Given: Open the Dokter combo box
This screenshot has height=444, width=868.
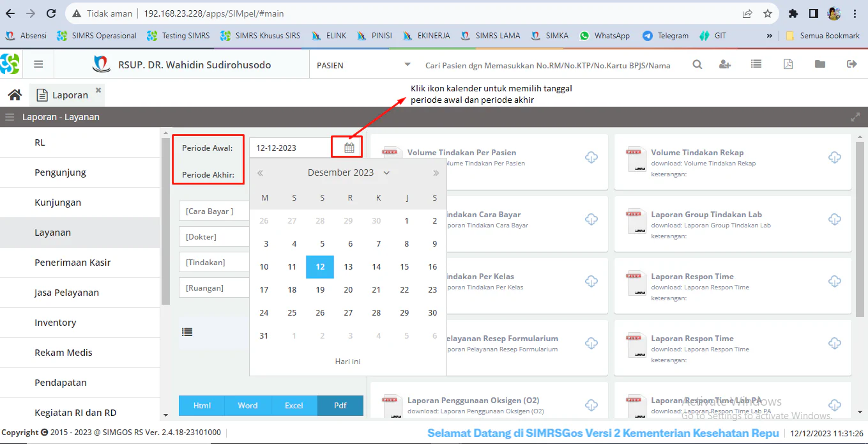Looking at the screenshot, I should pyautogui.click(x=214, y=237).
